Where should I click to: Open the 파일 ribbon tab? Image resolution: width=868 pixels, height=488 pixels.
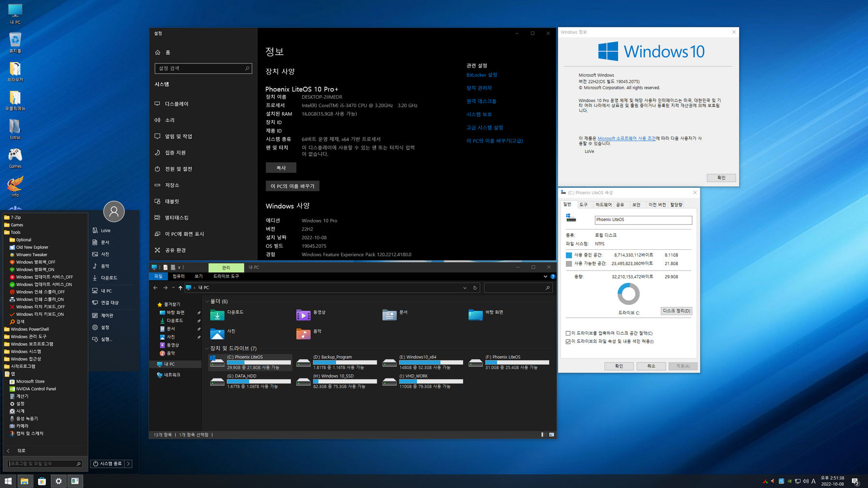click(x=158, y=276)
